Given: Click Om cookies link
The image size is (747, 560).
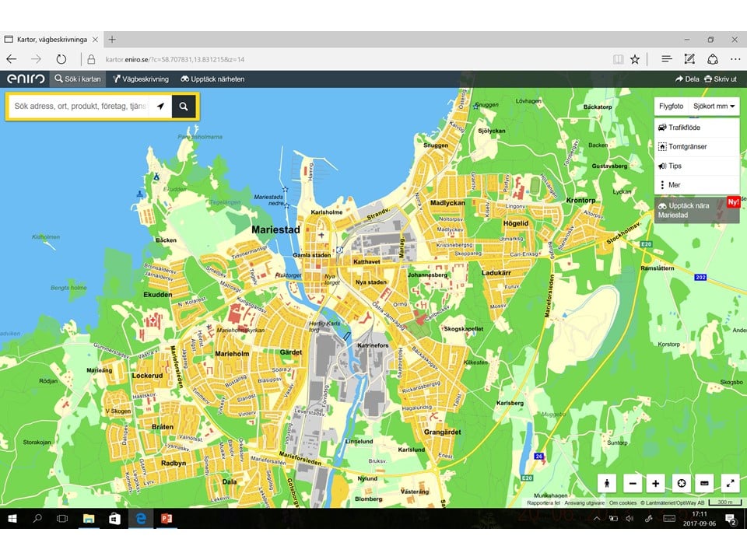Looking at the screenshot, I should coord(622,503).
